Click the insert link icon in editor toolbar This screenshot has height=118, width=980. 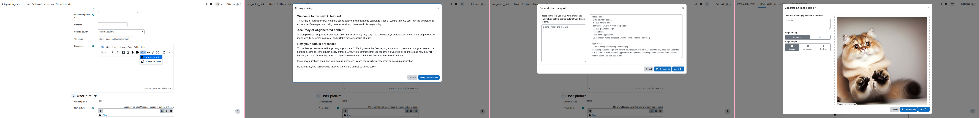153,52
